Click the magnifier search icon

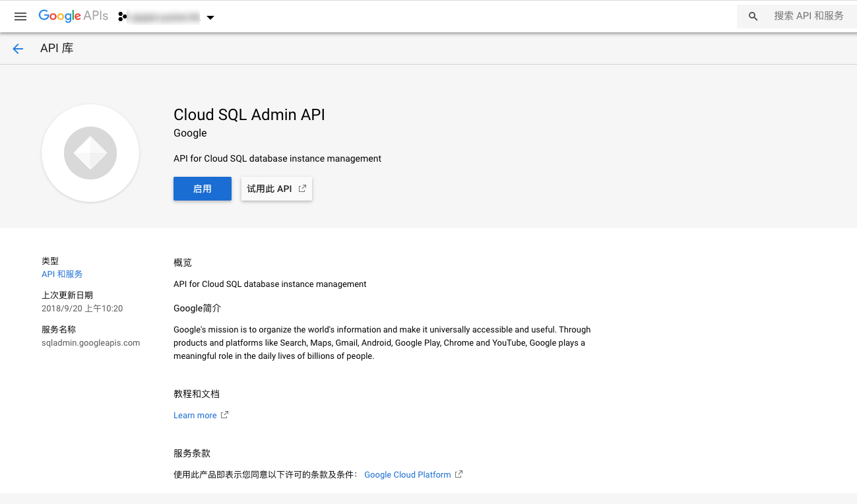point(753,16)
